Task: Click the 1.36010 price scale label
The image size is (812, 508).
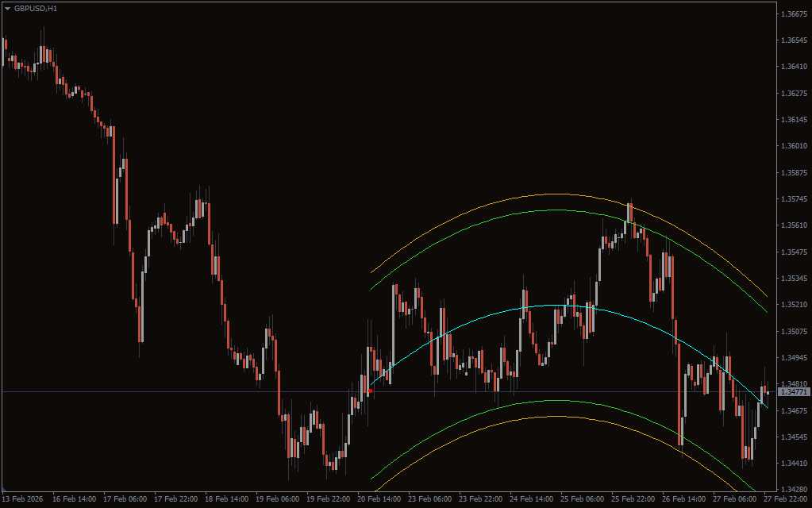Action: click(793, 146)
